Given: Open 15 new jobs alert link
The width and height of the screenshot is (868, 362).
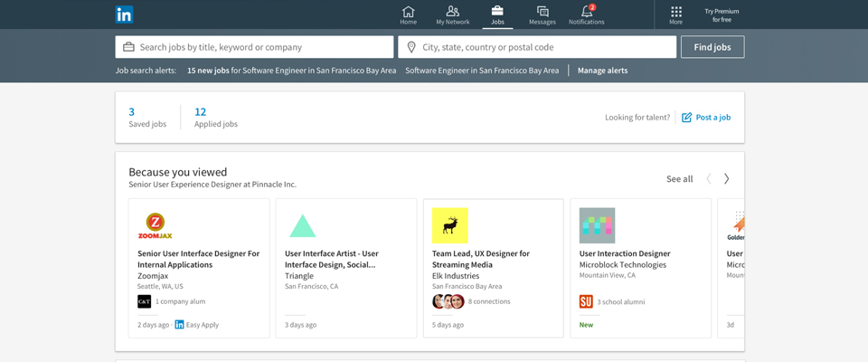Looking at the screenshot, I should coord(292,71).
